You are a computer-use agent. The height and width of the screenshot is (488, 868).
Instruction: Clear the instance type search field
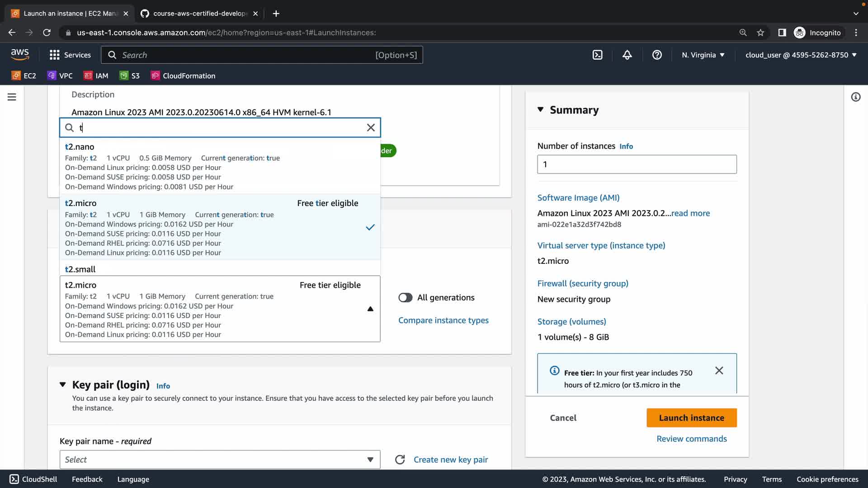click(371, 128)
